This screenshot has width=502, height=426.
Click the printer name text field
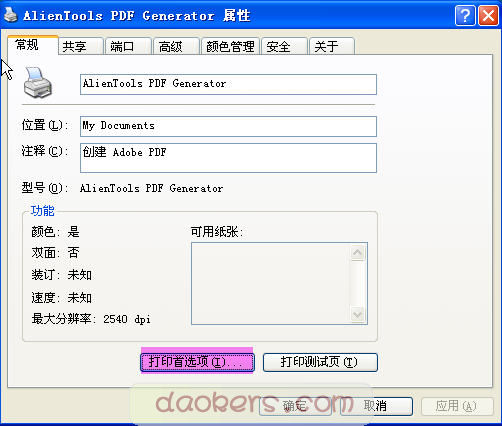[228, 84]
